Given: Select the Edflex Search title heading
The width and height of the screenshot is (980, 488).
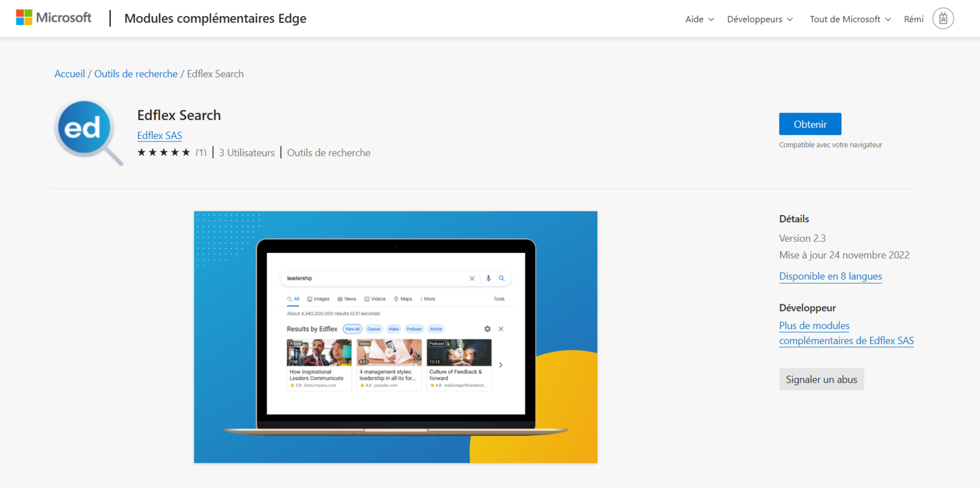Looking at the screenshot, I should click(179, 115).
